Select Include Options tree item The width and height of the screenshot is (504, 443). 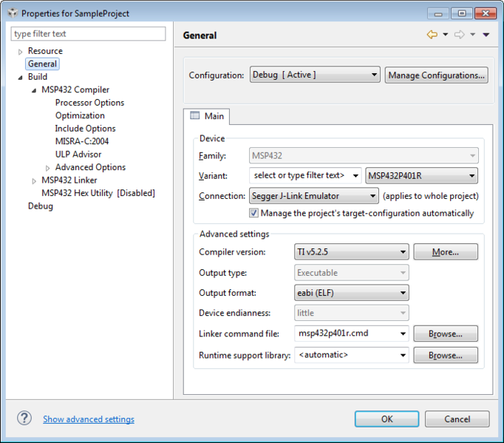point(85,129)
